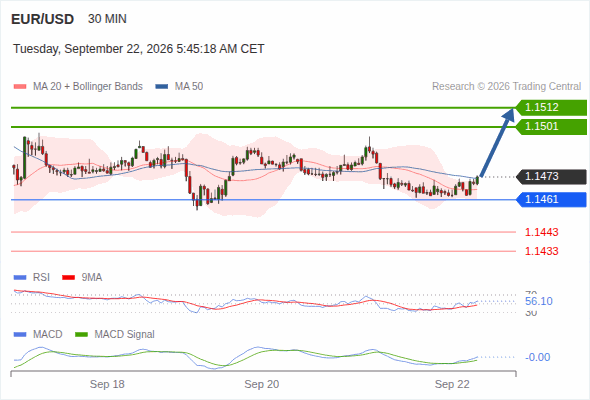
Task: Click the -0.00 MACD value
Action: pyautogui.click(x=538, y=357)
